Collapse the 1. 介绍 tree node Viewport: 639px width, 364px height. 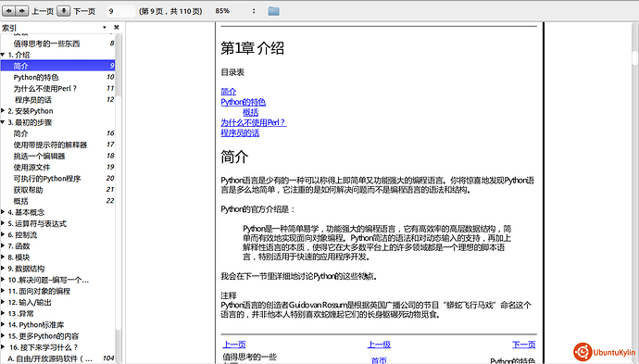(x=3, y=55)
